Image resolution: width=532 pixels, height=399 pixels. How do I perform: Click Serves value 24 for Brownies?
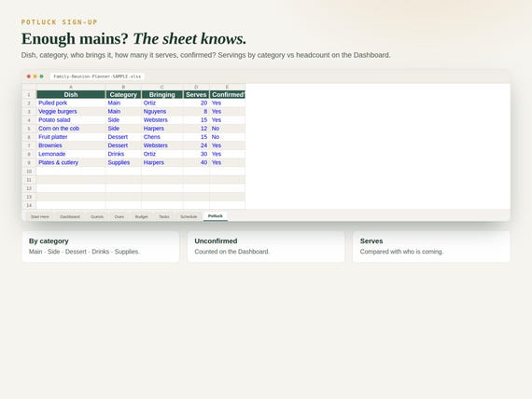(x=196, y=145)
